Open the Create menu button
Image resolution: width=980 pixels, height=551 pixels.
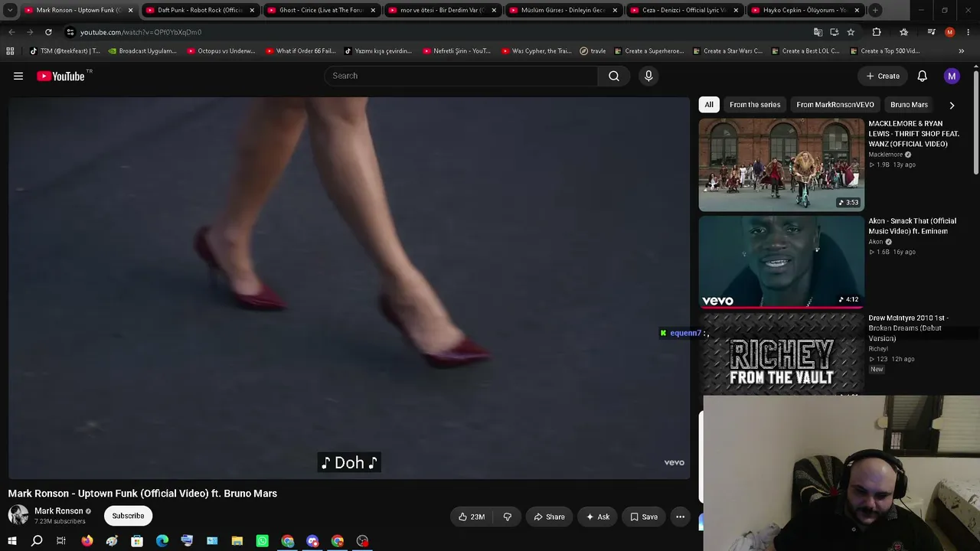pos(883,76)
